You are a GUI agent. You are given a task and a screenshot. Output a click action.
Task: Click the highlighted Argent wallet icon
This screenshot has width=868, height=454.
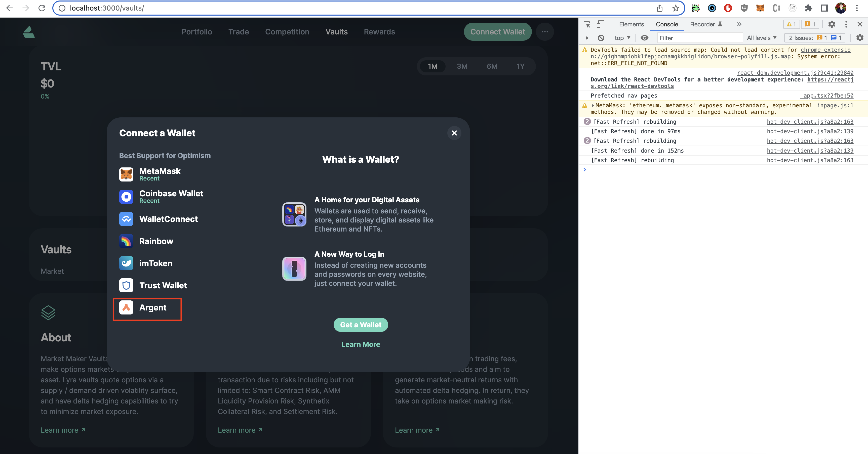pyautogui.click(x=126, y=307)
